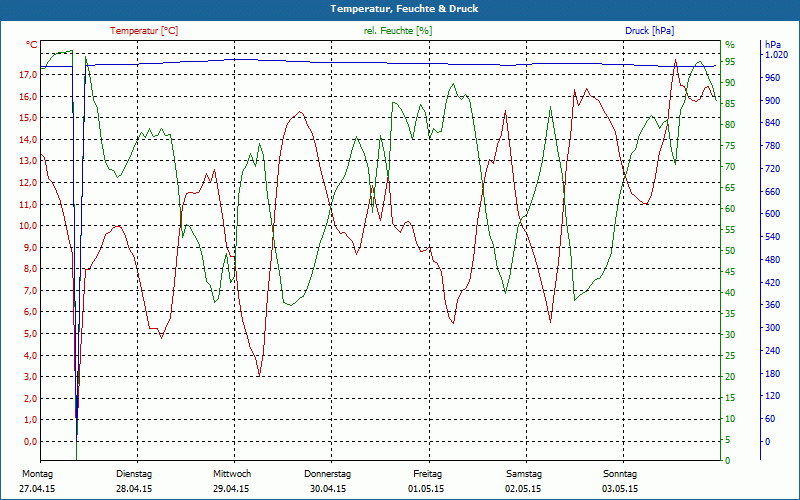The image size is (800, 500).
Task: Click '180' on the blue pressure axis
Action: point(772,373)
